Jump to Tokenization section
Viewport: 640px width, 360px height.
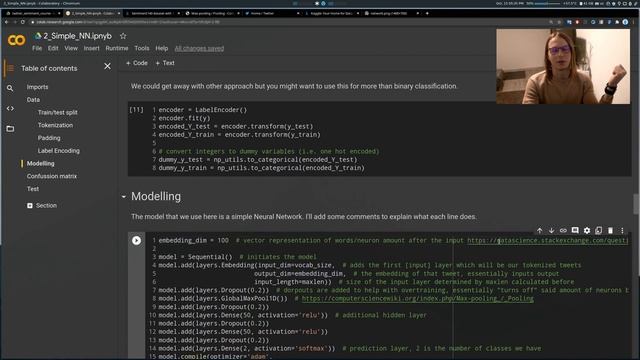[56, 125]
